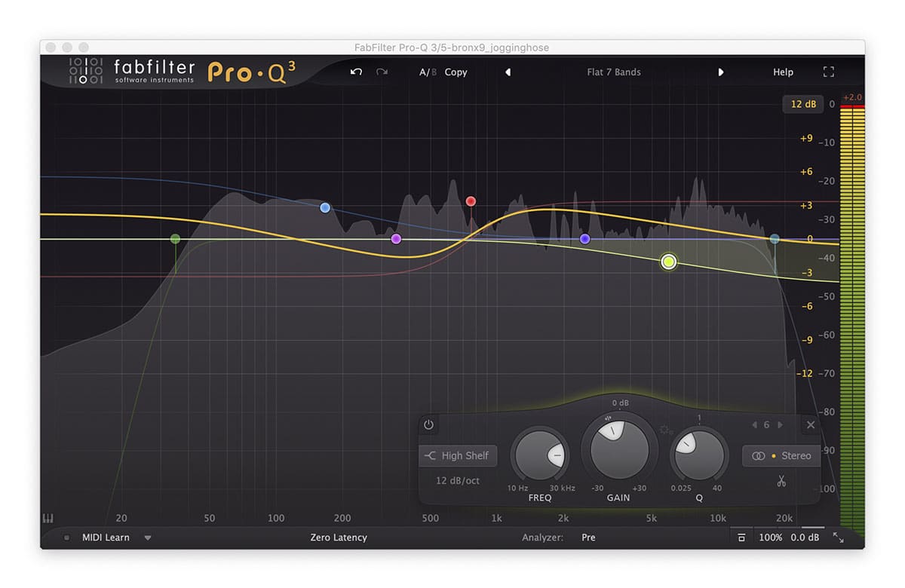Screen dimensions: 905x588
Task: Enter full screen mode icon
Action: pos(829,72)
